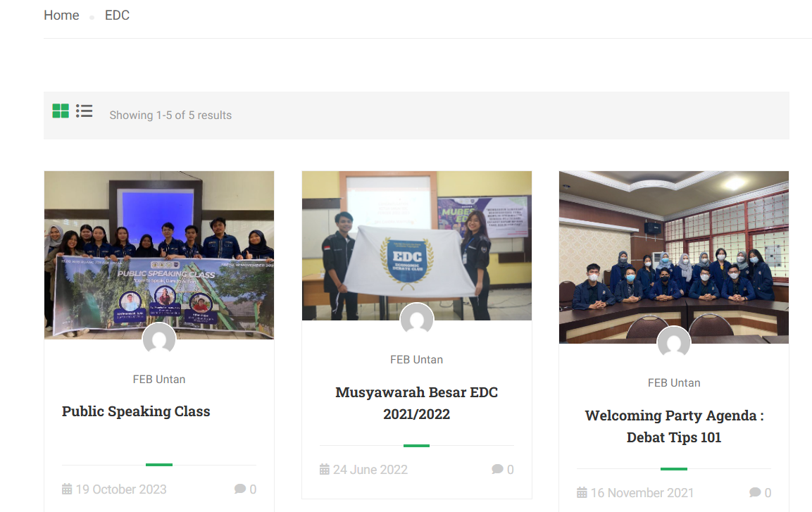Open Musyawarah Besar EDC 2021/2022 post

point(417,404)
